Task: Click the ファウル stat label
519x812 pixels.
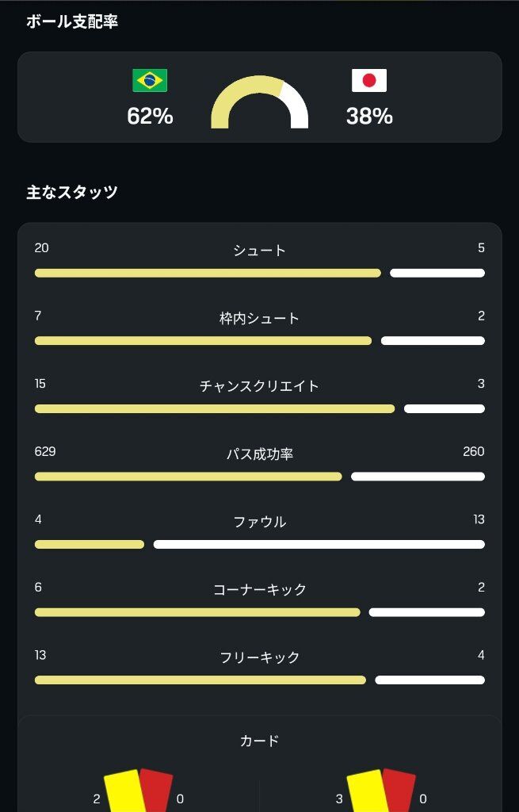Action: pos(259,522)
